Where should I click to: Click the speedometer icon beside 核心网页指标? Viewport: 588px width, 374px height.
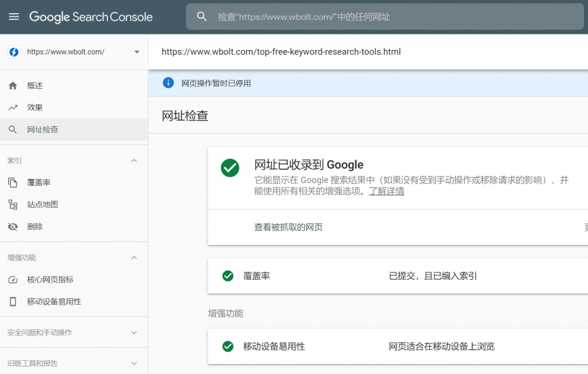point(13,279)
